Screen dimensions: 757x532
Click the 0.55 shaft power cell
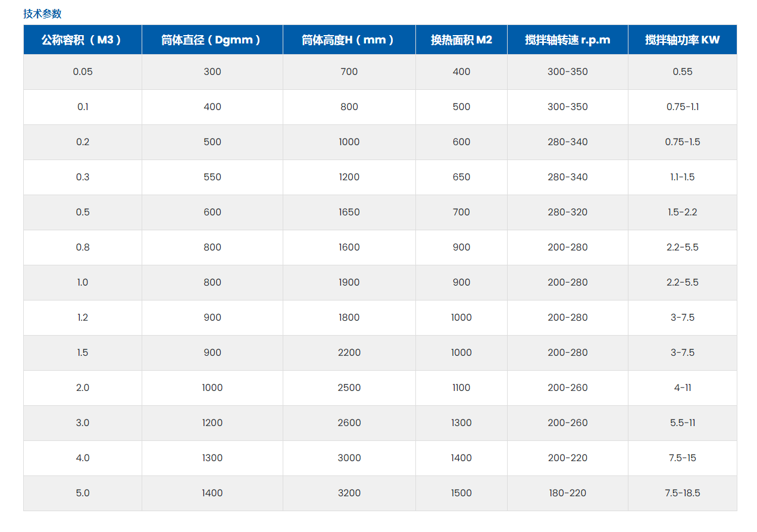pyautogui.click(x=683, y=71)
